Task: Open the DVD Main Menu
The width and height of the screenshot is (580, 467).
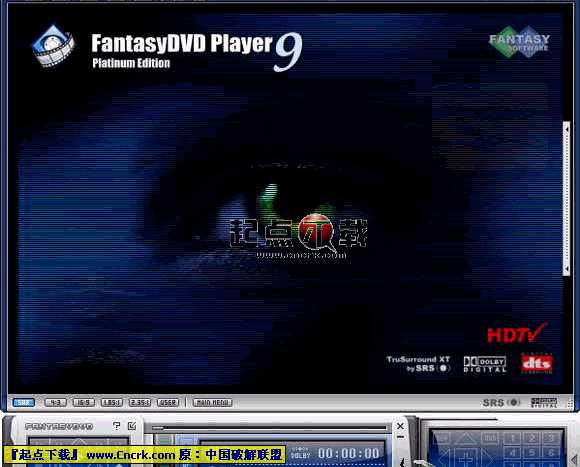Action: click(x=213, y=402)
